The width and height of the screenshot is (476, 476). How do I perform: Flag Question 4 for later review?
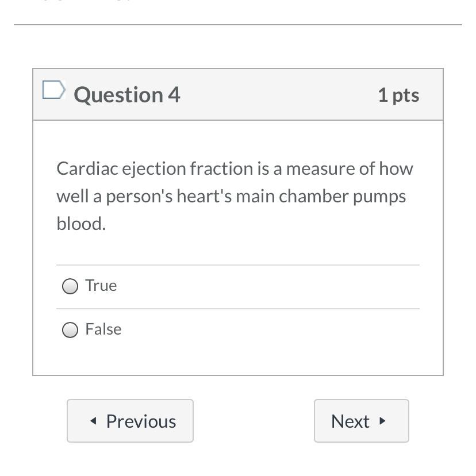(x=53, y=90)
